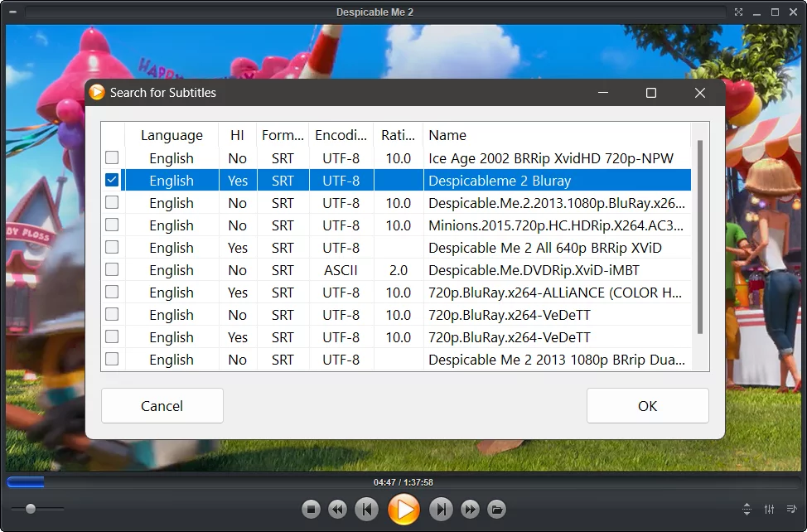Check Despicable Me 2 All 640p box
This screenshot has width=807, height=532.
[112, 247]
